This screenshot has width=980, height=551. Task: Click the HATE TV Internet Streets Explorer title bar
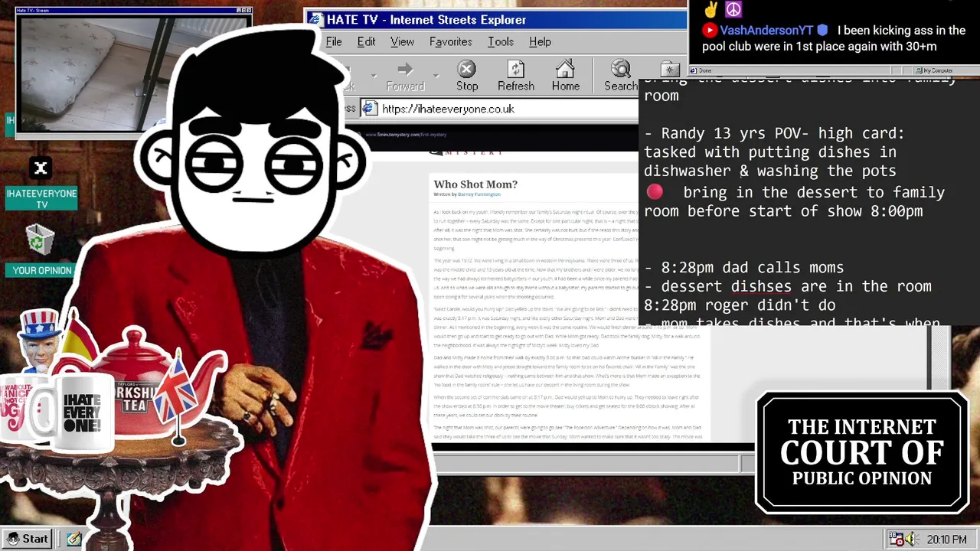point(498,20)
